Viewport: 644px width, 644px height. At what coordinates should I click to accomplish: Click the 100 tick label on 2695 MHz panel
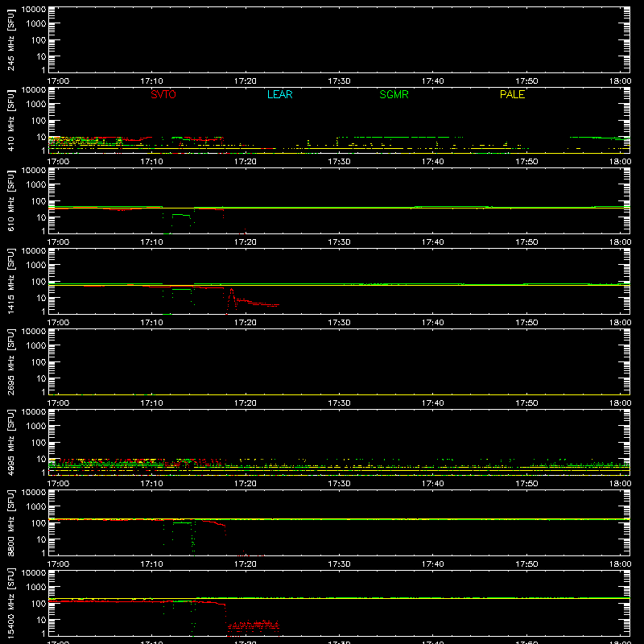pyautogui.click(x=39, y=362)
